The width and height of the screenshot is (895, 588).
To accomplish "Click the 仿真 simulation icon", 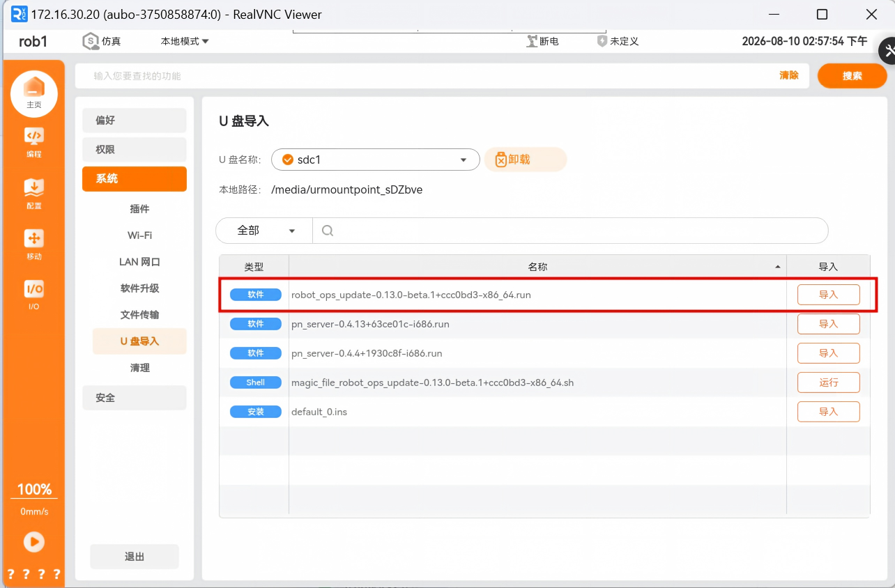I will point(91,41).
